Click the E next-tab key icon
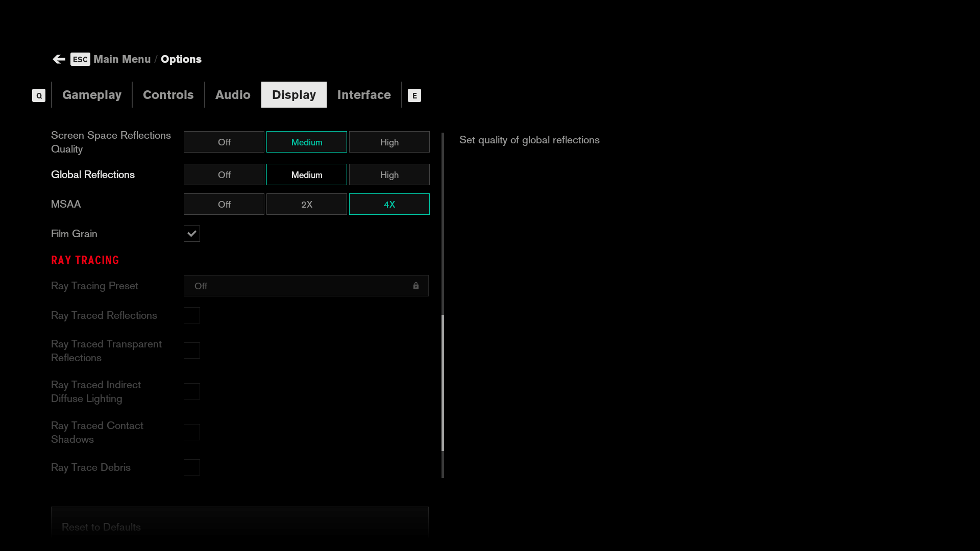Screen dimensions: 980x551 [414, 95]
